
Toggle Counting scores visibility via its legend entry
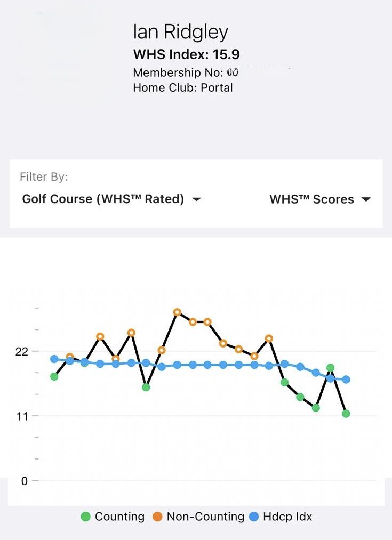pos(119,517)
